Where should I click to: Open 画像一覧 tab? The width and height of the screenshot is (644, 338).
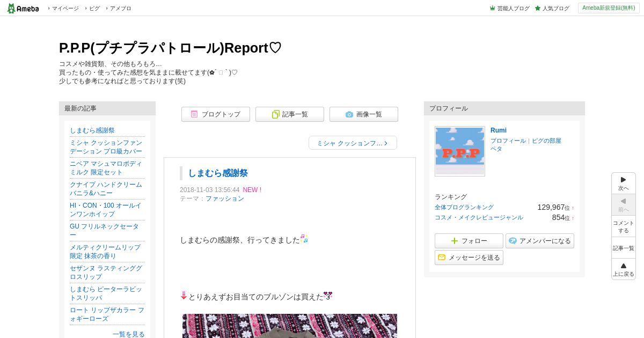(x=364, y=114)
